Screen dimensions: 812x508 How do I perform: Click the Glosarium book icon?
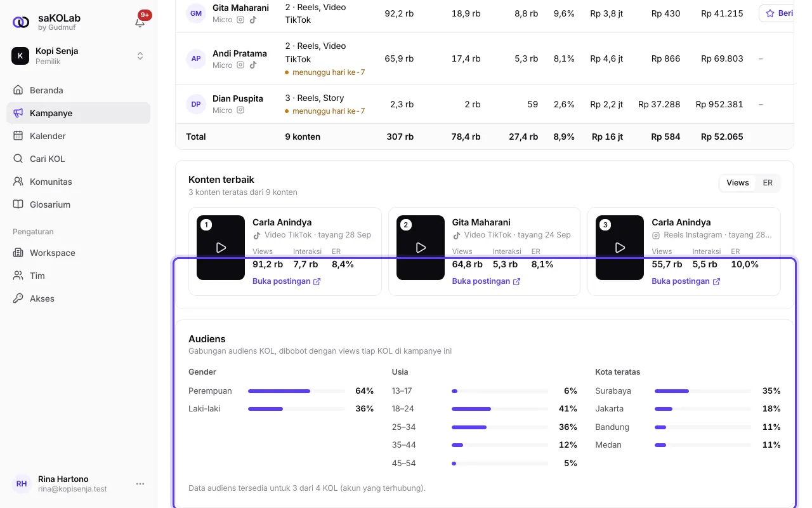[x=18, y=204]
